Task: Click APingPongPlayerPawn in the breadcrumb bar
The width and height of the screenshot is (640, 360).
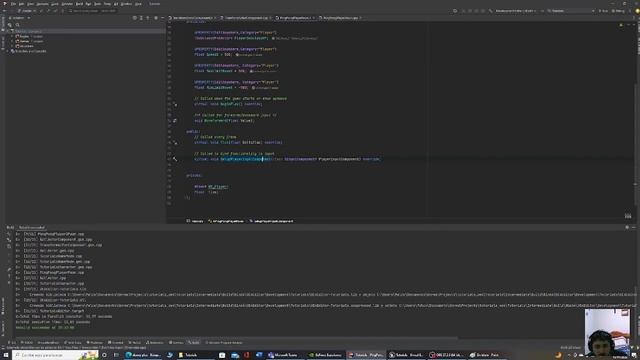Action: click(226, 221)
